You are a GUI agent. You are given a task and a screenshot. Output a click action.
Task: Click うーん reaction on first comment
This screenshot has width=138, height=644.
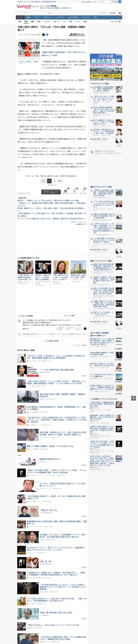[77, 329]
